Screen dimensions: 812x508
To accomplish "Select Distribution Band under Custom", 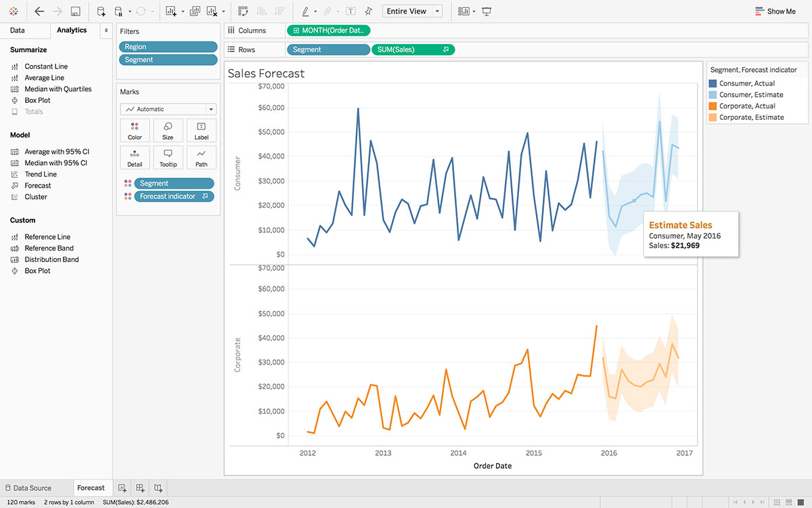I will [x=51, y=259].
